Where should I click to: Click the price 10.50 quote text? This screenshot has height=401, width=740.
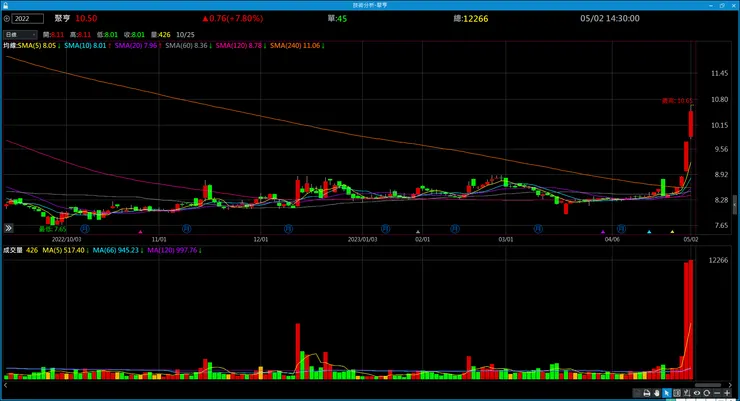point(86,18)
